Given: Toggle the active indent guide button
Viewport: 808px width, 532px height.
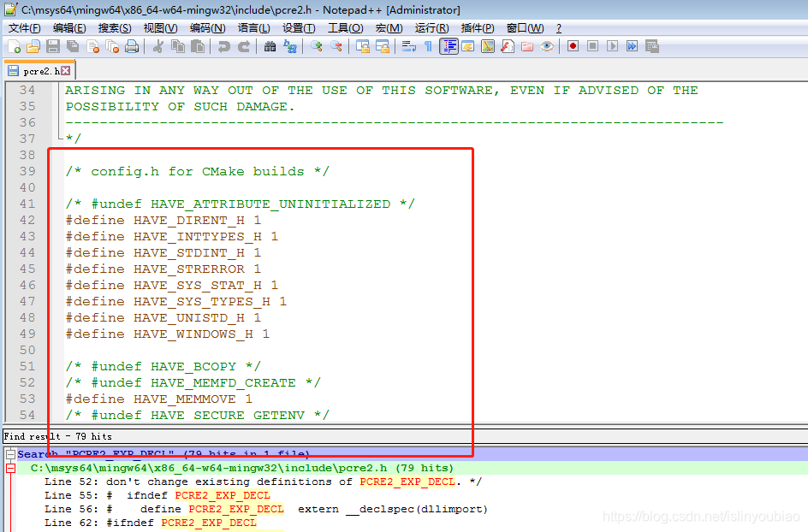Looking at the screenshot, I should pyautogui.click(x=449, y=46).
